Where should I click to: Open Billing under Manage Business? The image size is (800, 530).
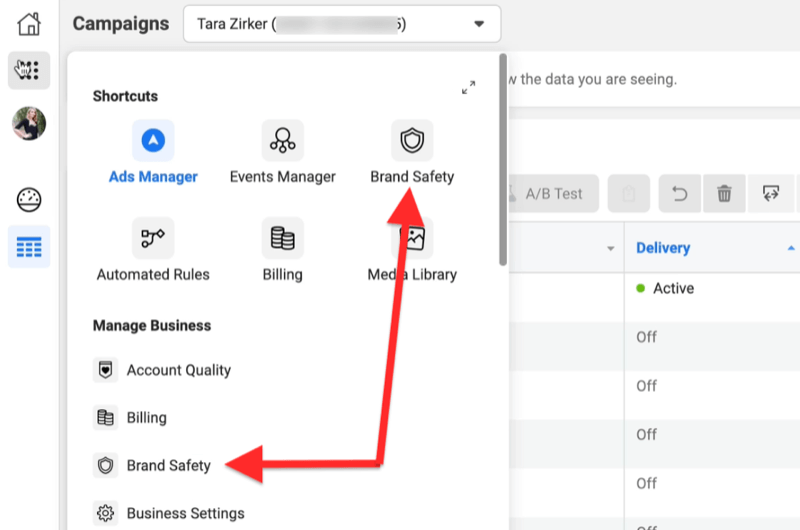(x=130, y=418)
